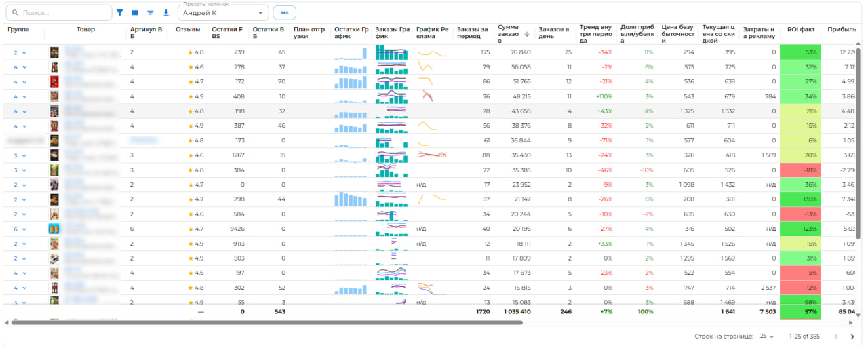Go to next page arrow
The height and width of the screenshot is (346, 868).
coord(852,337)
